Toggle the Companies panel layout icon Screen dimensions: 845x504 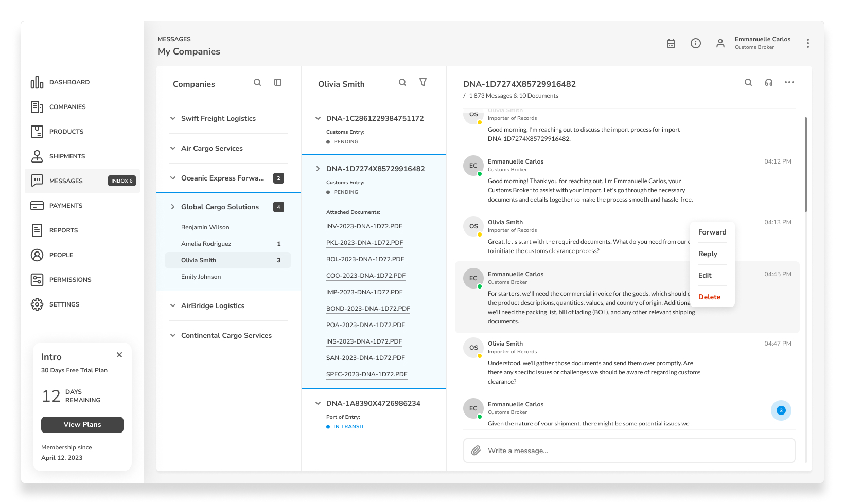(278, 82)
